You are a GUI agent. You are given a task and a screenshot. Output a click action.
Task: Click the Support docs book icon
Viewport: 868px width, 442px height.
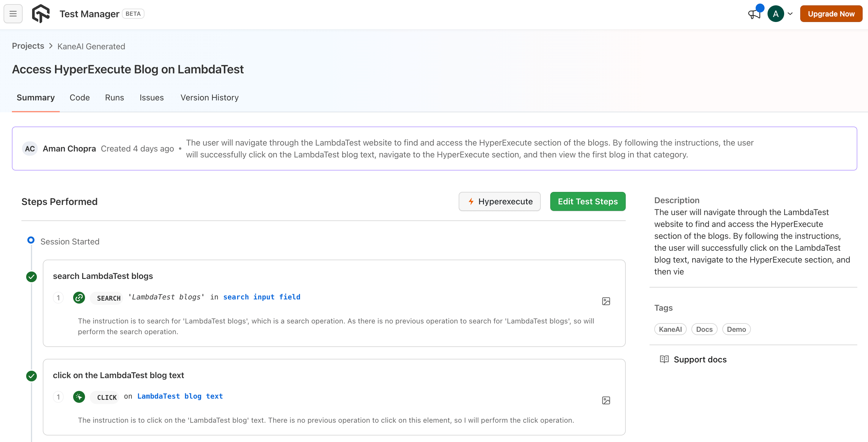[664, 359]
